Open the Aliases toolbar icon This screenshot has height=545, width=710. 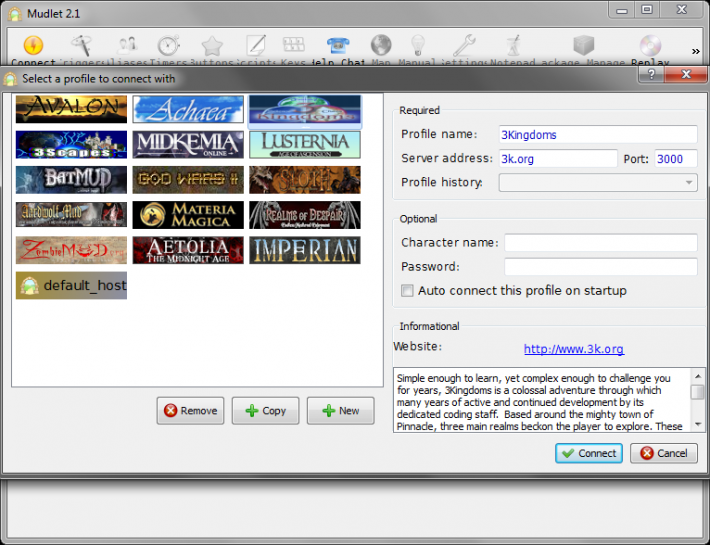(127, 45)
